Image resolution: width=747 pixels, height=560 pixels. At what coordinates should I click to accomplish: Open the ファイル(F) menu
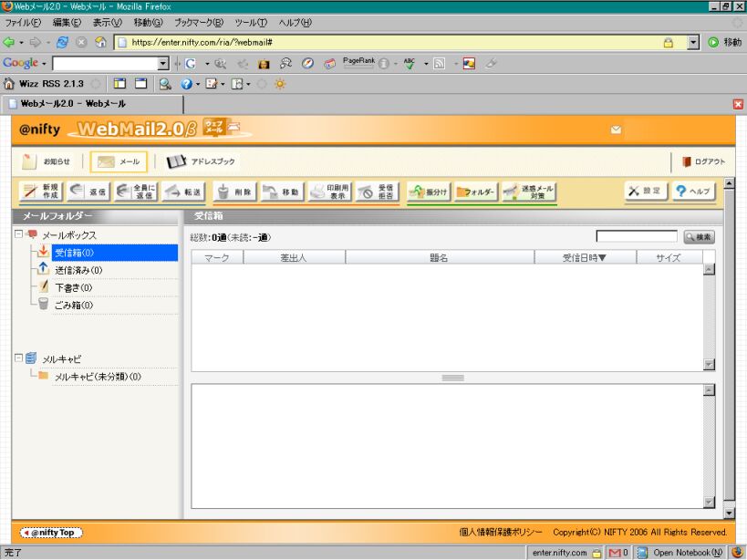click(x=23, y=23)
